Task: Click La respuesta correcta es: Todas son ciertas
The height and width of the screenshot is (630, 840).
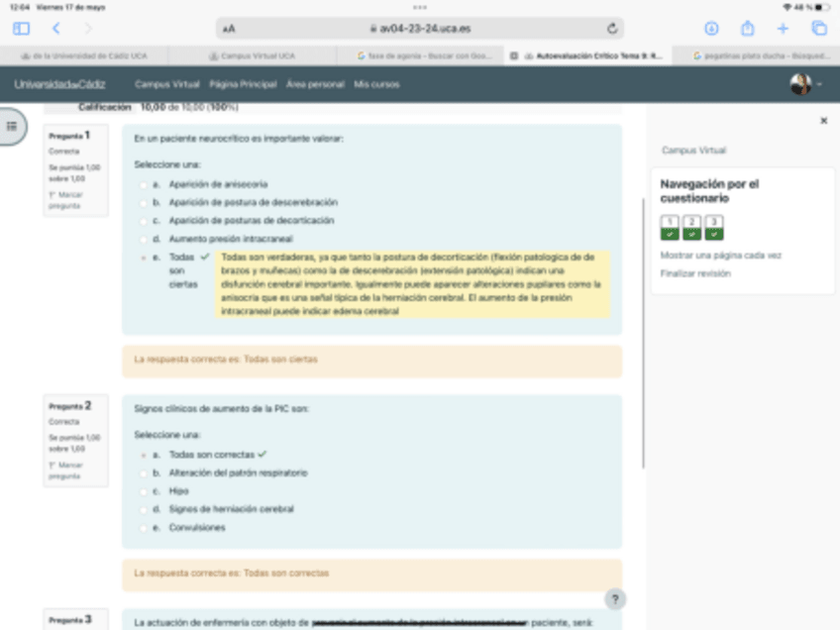Action: click(226, 360)
